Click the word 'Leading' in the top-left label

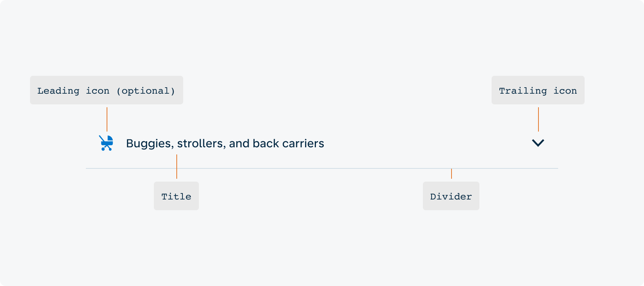tap(58, 91)
